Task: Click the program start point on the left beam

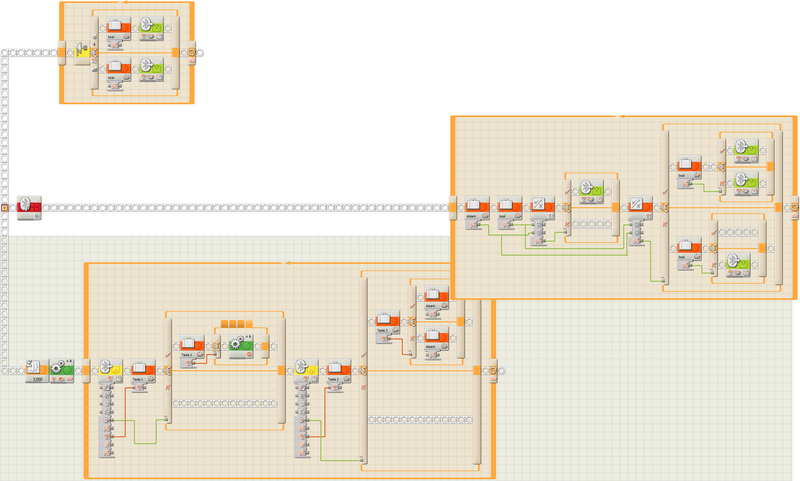Action: coord(6,207)
